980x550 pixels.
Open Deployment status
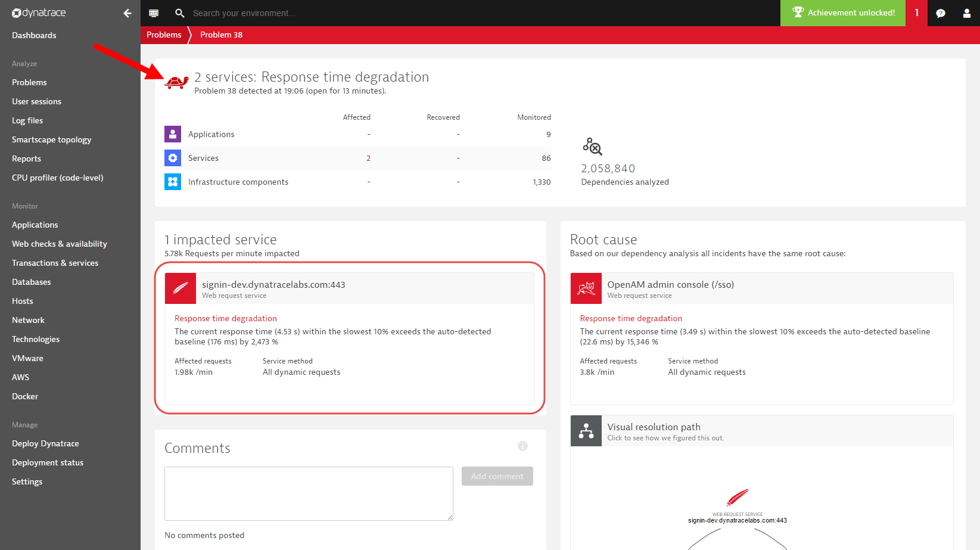pyautogui.click(x=48, y=462)
